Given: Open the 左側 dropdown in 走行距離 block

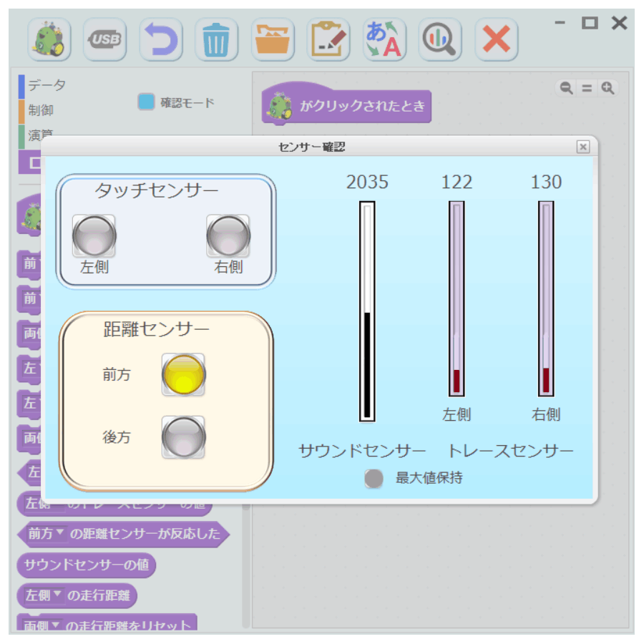Looking at the screenshot, I should [x=44, y=595].
